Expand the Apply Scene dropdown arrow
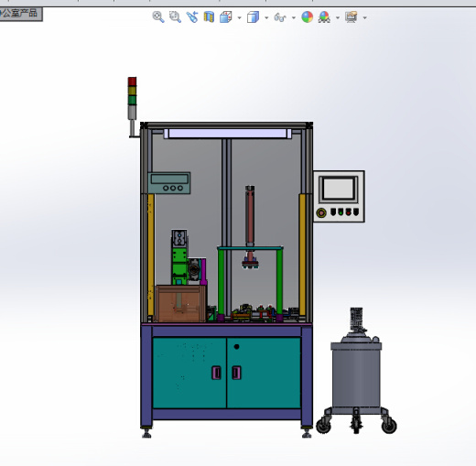The image size is (476, 466). pos(338,18)
